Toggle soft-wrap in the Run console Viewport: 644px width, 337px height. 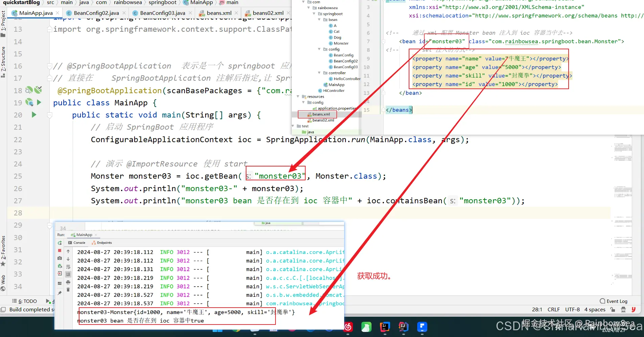(x=68, y=267)
